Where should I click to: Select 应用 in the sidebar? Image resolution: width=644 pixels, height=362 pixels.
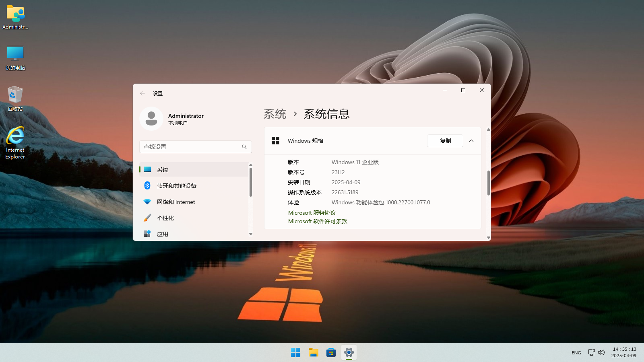(x=194, y=234)
